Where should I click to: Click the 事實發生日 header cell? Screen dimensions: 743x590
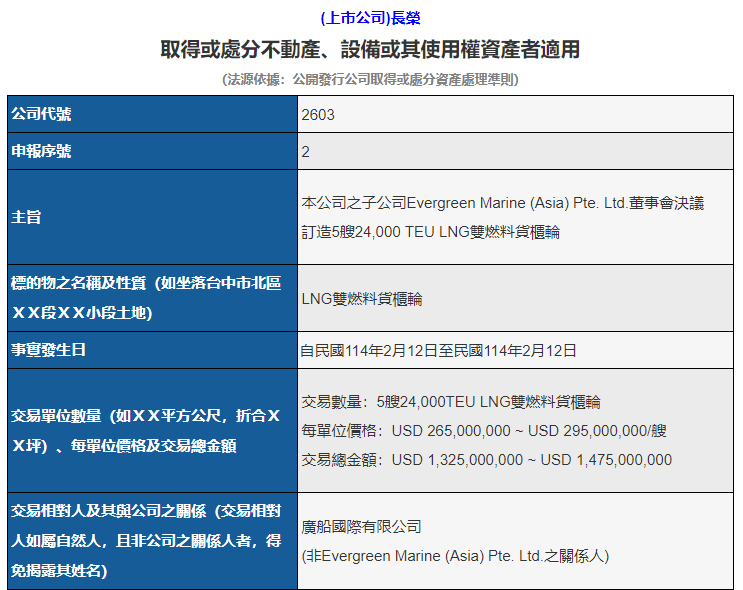click(153, 350)
